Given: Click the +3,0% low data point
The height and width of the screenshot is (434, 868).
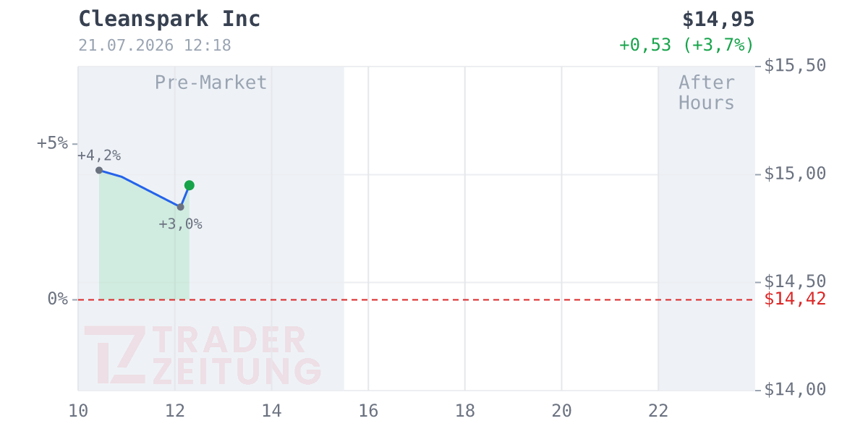Looking at the screenshot, I should click(181, 207).
